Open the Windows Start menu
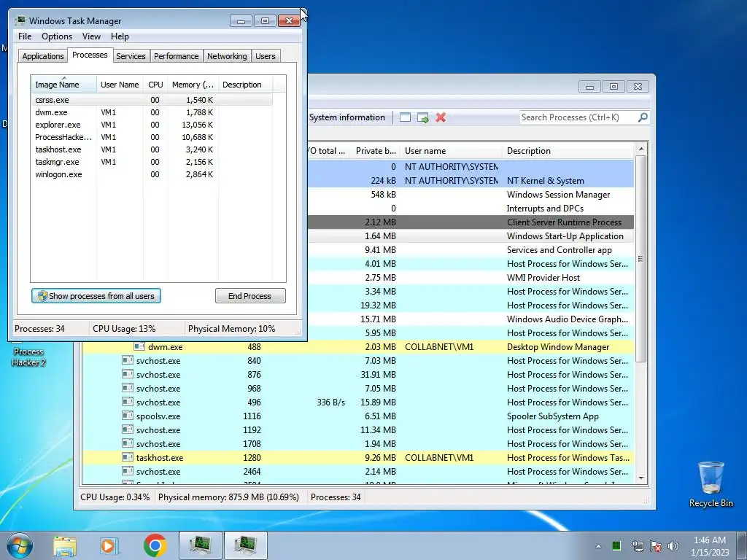 (20, 545)
